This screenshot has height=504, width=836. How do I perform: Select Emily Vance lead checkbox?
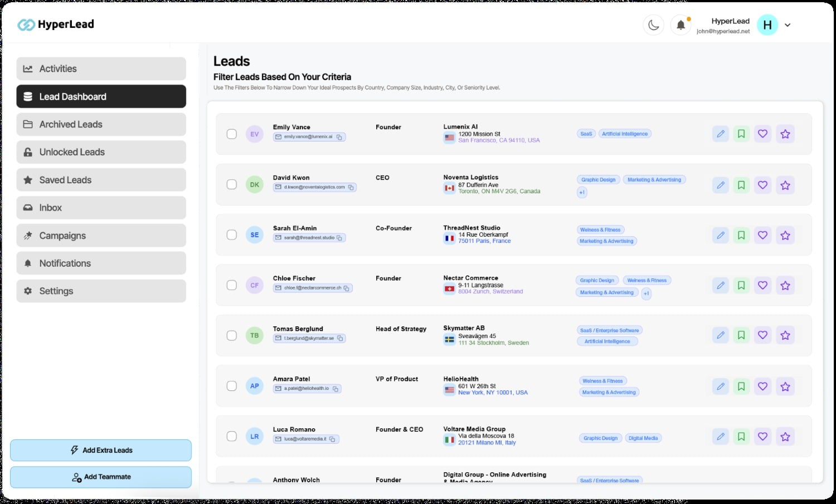coord(232,134)
